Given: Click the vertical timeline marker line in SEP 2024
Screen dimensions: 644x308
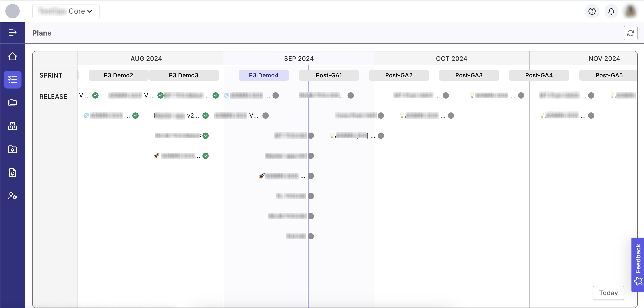Looking at the screenshot, I should [308, 164].
